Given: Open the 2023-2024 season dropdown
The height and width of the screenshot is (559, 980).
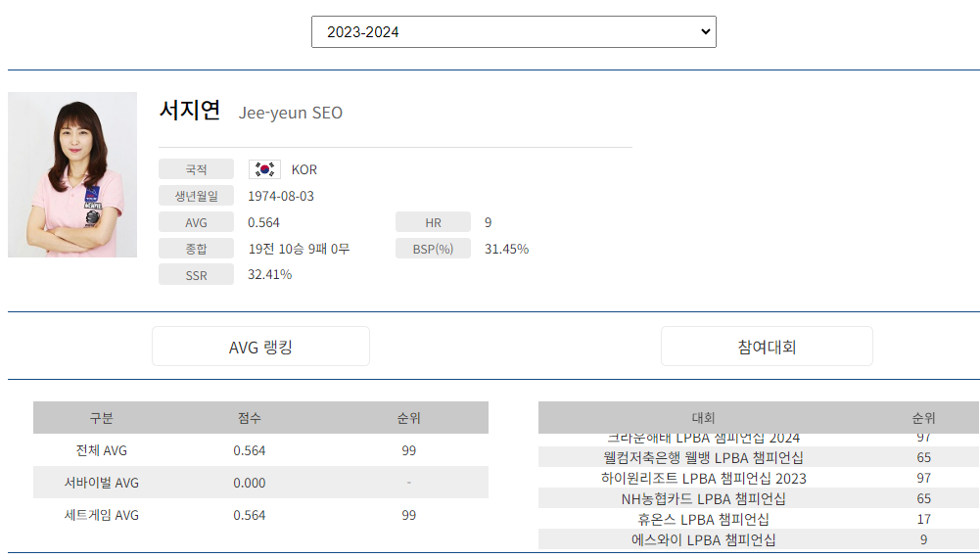Looking at the screenshot, I should (x=513, y=32).
